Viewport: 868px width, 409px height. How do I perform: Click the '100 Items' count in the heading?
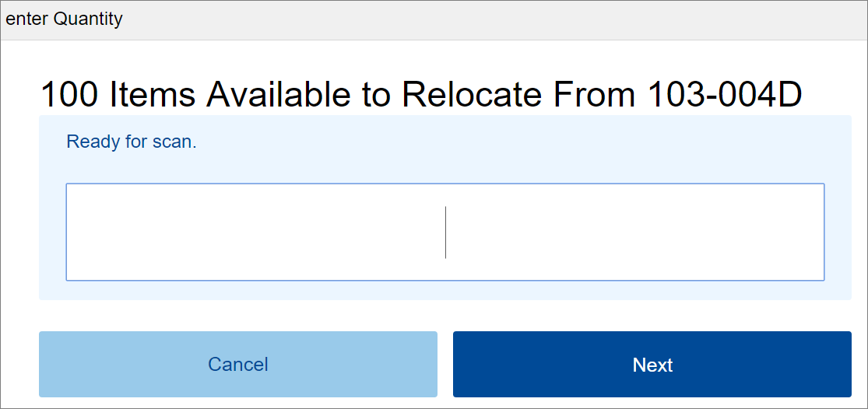(x=118, y=95)
